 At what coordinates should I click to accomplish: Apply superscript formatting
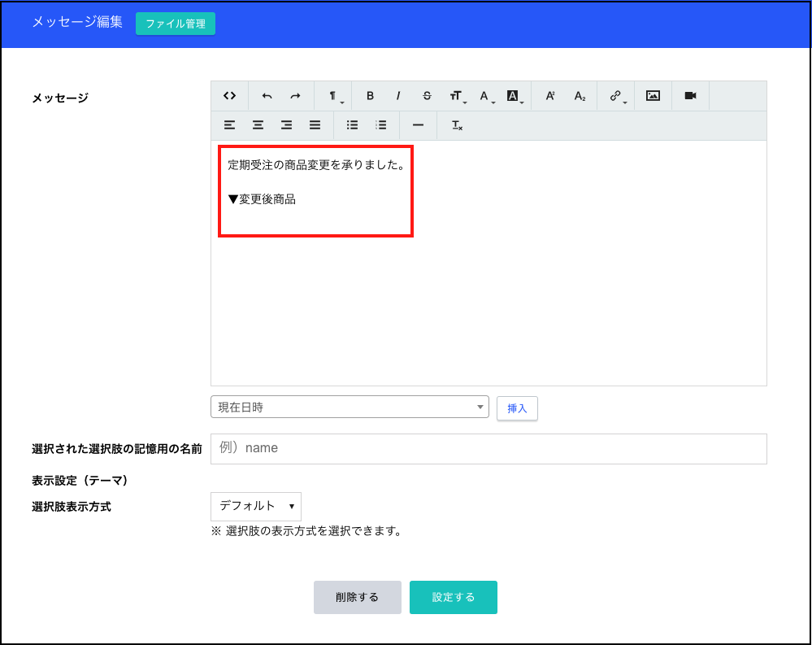(550, 96)
